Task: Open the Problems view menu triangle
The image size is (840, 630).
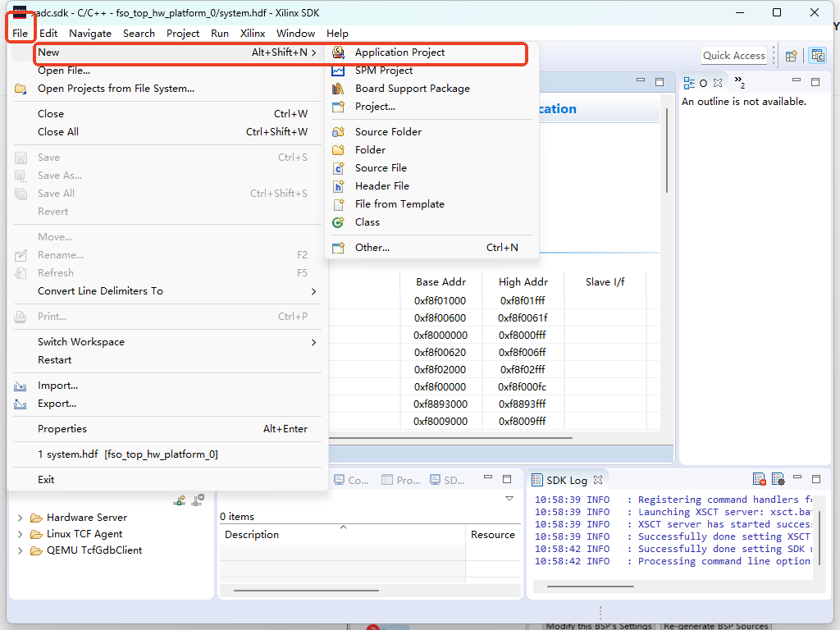Action: [x=509, y=499]
